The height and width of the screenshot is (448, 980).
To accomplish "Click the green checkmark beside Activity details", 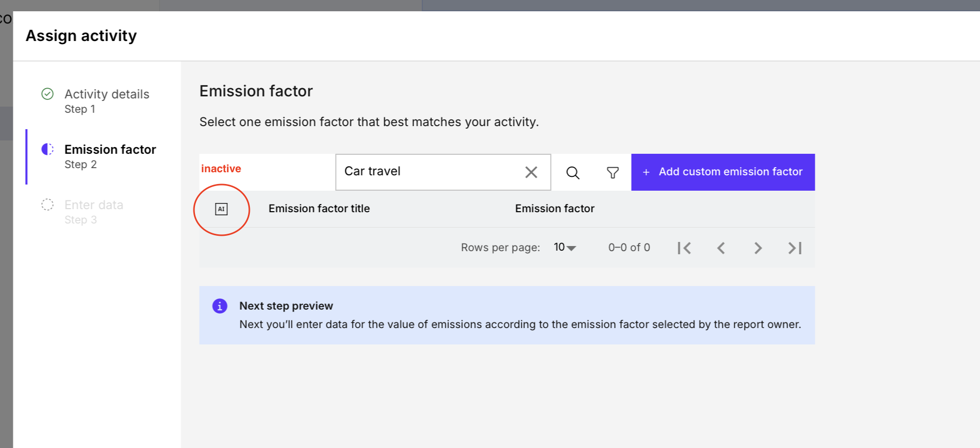I will point(47,94).
